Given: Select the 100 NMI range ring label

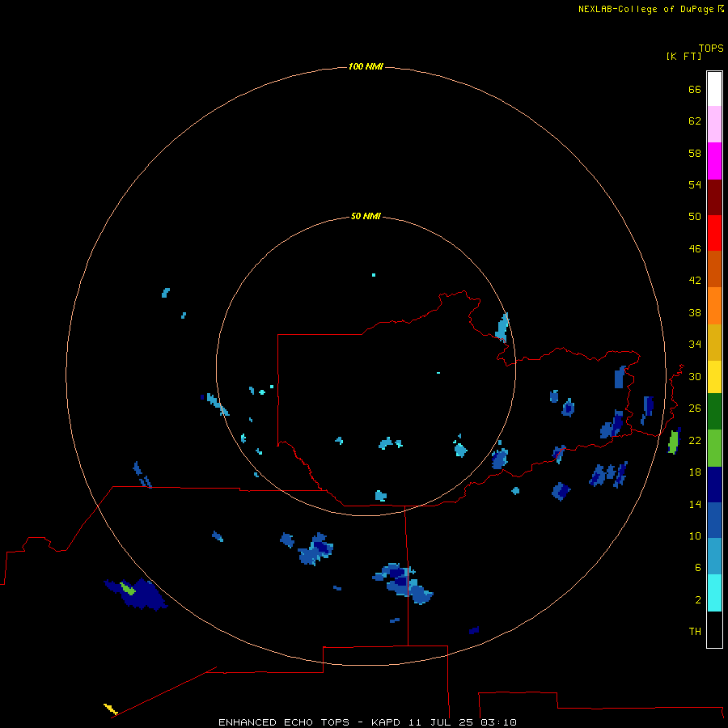Looking at the screenshot, I should tap(366, 66).
